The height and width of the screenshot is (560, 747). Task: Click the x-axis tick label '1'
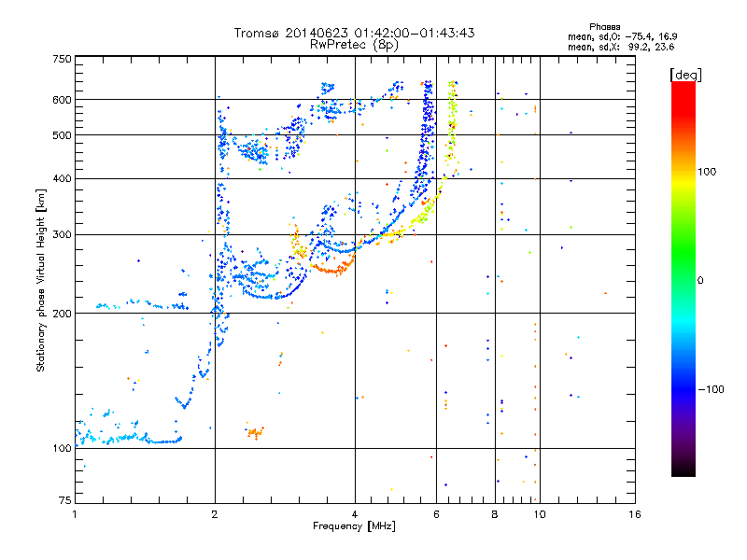tap(75, 514)
